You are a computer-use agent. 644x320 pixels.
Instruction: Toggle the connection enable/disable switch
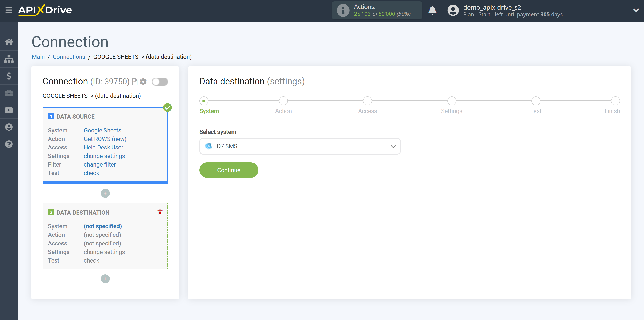(x=160, y=82)
